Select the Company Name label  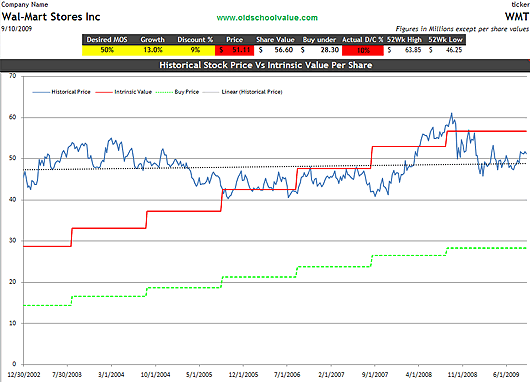(x=25, y=5)
